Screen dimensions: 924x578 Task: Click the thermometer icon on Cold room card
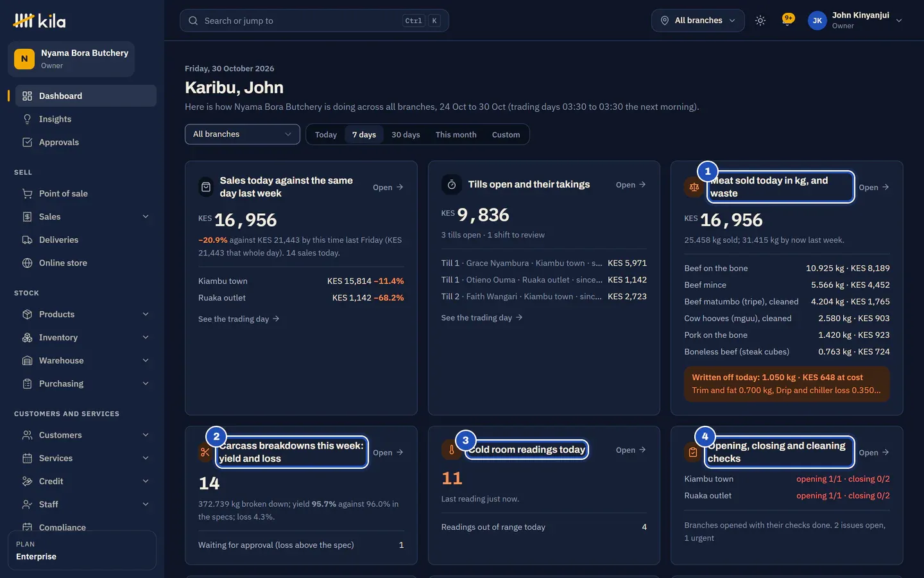tap(451, 450)
